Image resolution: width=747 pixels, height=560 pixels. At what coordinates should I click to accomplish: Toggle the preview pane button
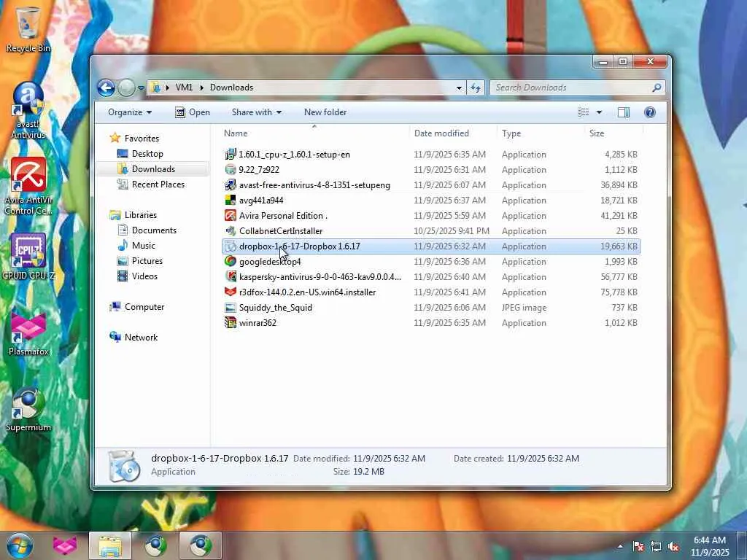[624, 112]
